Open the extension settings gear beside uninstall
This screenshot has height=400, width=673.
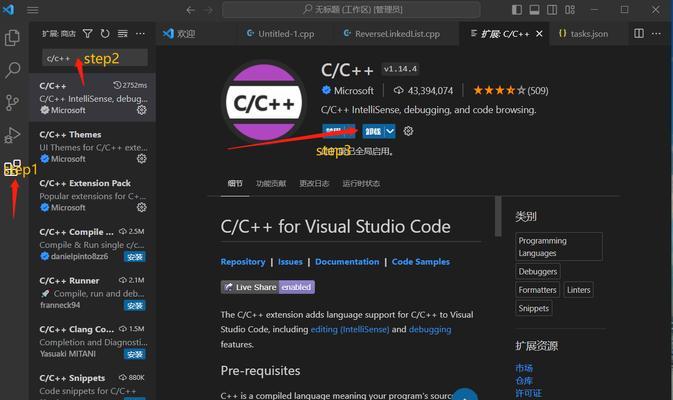click(x=408, y=131)
